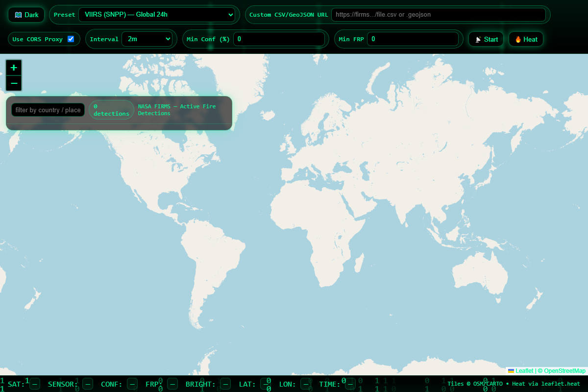This screenshot has height=392, width=588.
Task: Click the SAT value chip
Action: [x=35, y=384]
